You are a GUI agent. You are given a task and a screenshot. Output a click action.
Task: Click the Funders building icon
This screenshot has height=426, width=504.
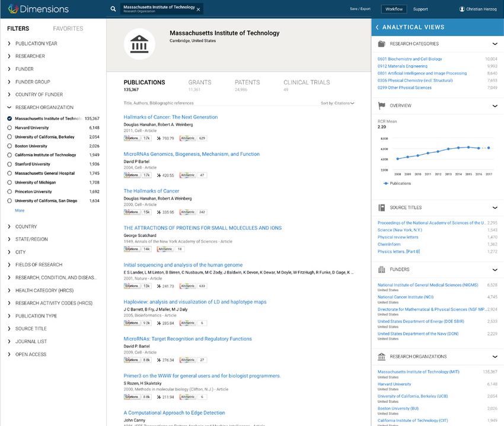pyautogui.click(x=381, y=269)
